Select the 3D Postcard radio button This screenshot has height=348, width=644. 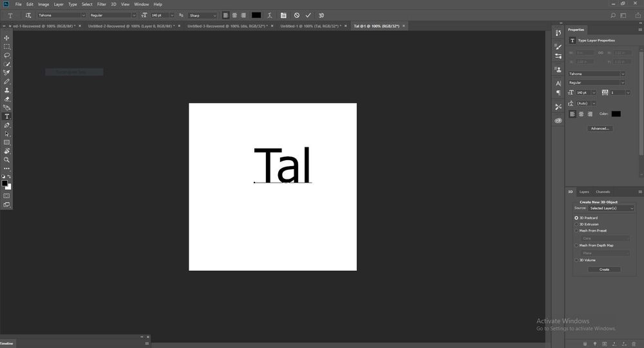point(576,218)
